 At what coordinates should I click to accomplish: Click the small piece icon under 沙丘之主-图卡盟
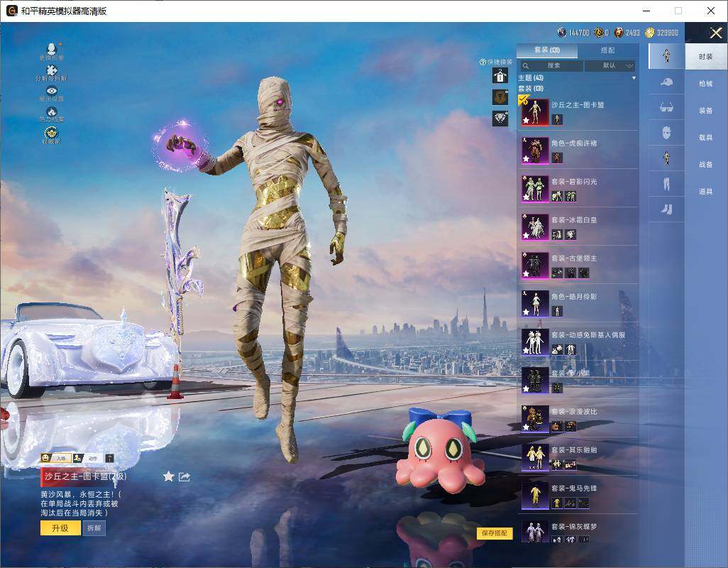pos(557,120)
